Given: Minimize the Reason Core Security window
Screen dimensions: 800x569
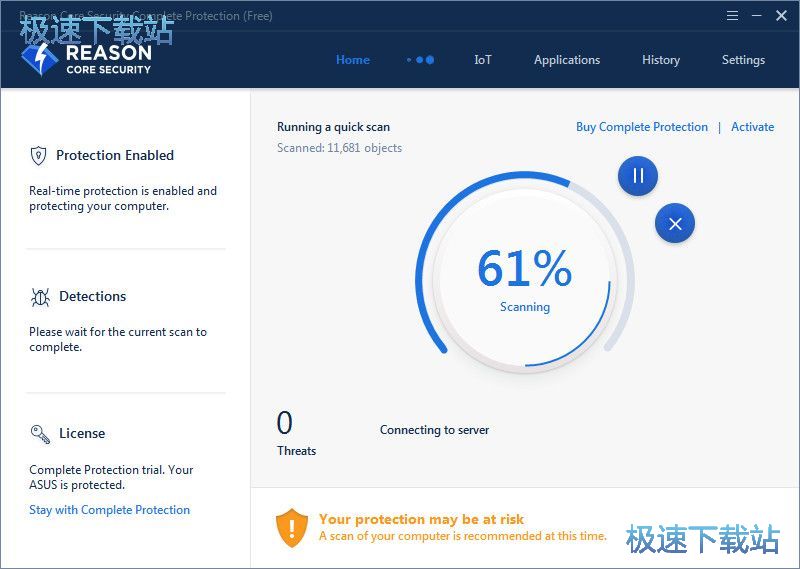Looking at the screenshot, I should (757, 16).
